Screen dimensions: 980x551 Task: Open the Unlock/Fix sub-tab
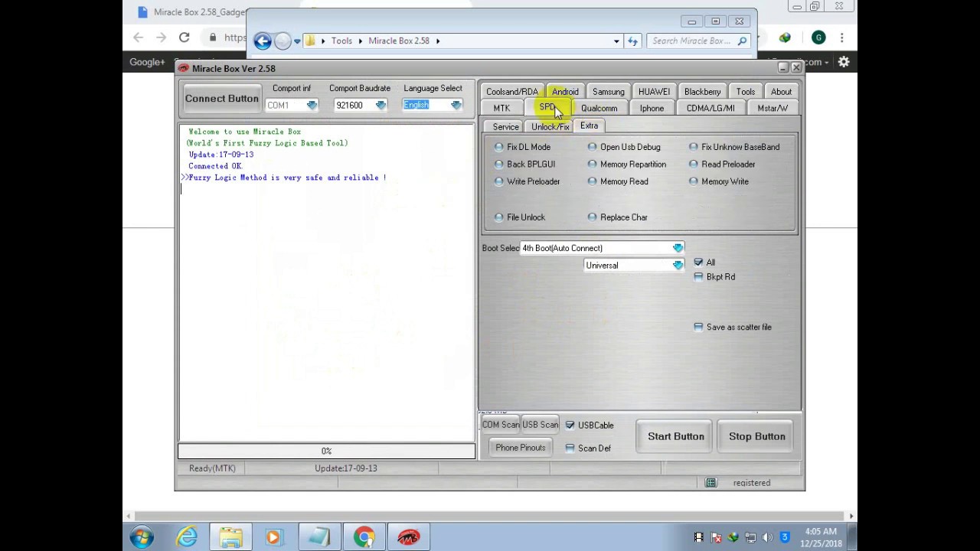tap(550, 127)
